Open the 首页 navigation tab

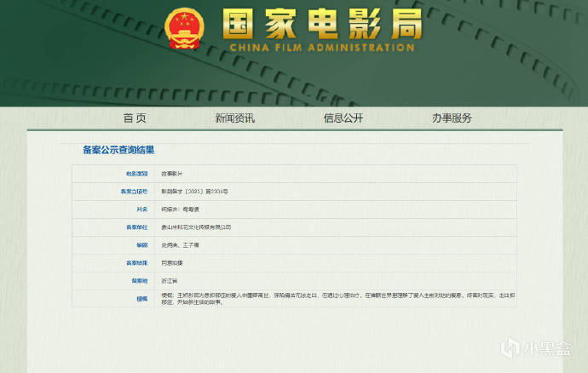click(135, 118)
